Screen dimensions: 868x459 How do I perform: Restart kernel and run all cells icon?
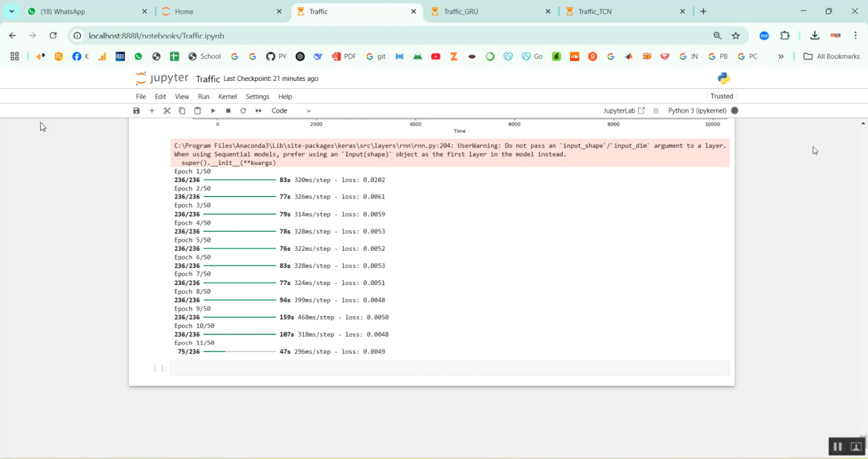pyautogui.click(x=259, y=110)
